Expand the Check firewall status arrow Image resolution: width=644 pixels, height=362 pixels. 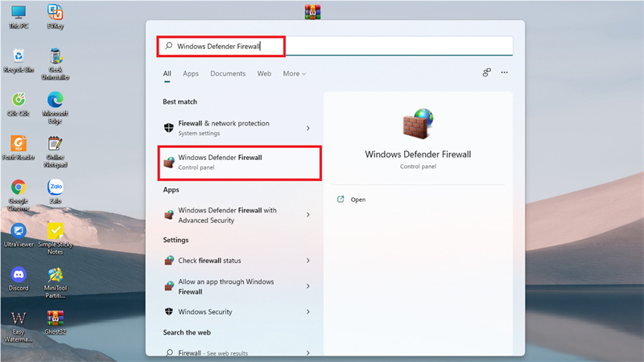(x=308, y=261)
